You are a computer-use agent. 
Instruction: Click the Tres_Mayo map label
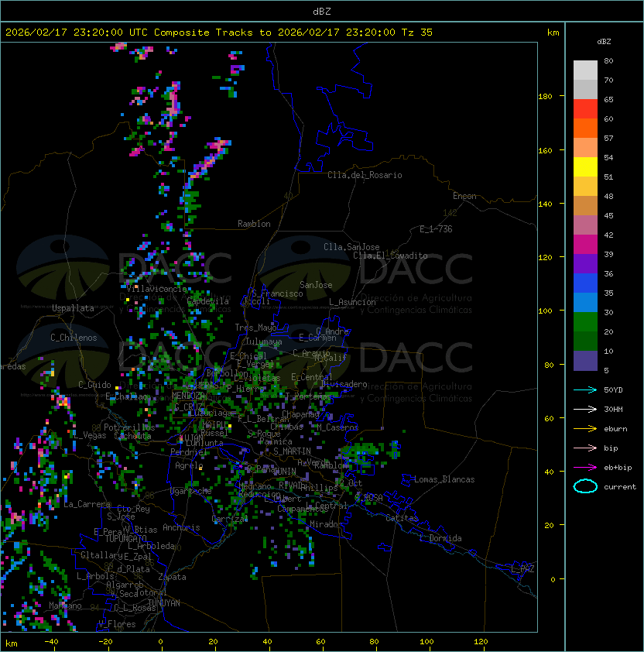click(255, 328)
